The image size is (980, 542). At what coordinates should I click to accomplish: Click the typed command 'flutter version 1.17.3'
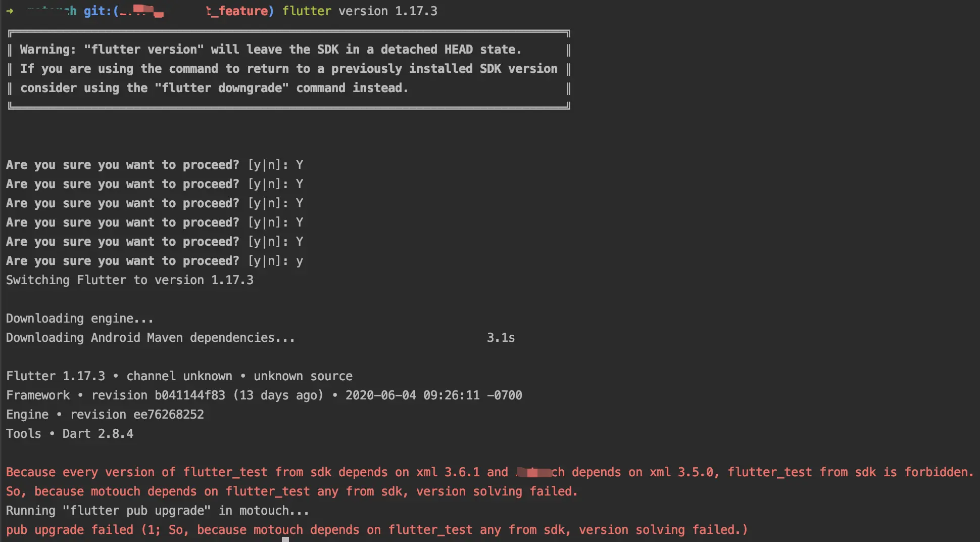point(360,11)
